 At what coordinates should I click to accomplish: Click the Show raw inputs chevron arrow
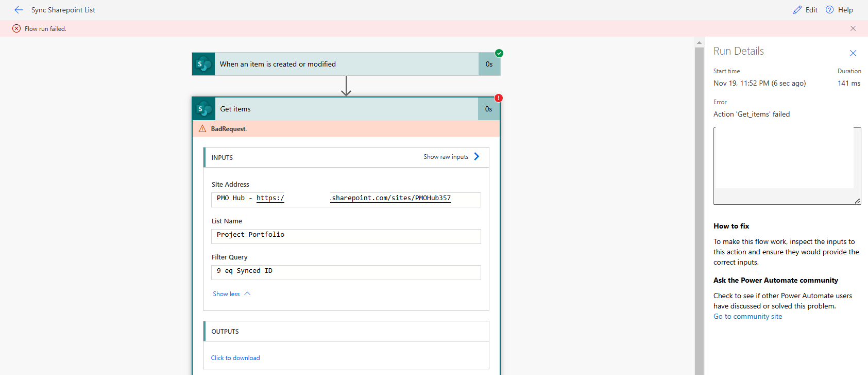click(476, 156)
